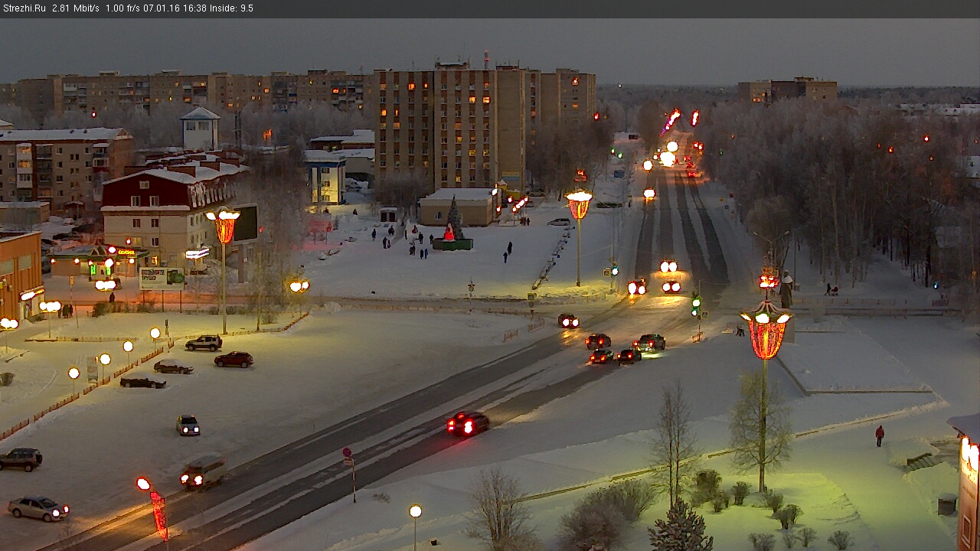Viewport: 980px width, 551px height.
Task: Select the "2.81 Mbit/s" bitrate readout
Action: [x=76, y=8]
